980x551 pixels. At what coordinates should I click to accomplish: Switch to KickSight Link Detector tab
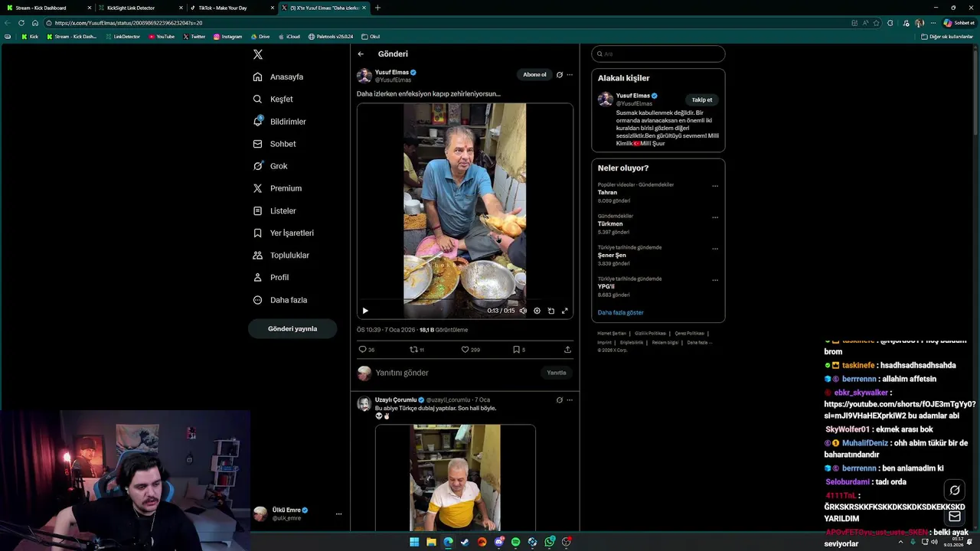[139, 8]
